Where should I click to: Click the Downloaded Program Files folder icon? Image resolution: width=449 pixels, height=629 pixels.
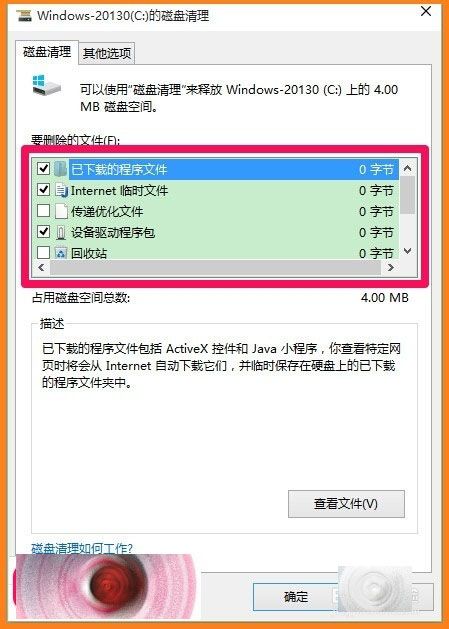[x=61, y=169]
